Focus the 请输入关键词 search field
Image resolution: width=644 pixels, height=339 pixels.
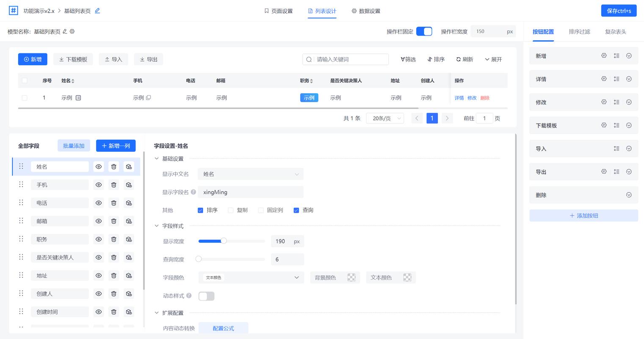(x=345, y=59)
